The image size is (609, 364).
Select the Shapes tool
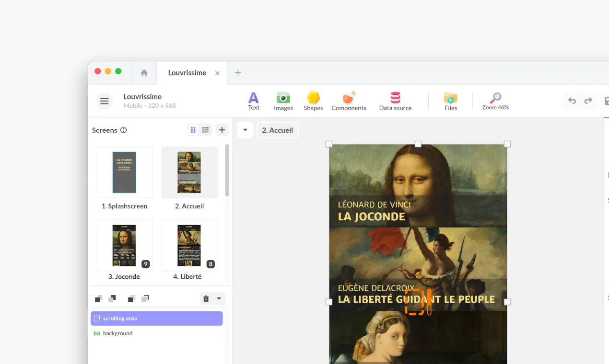click(313, 101)
